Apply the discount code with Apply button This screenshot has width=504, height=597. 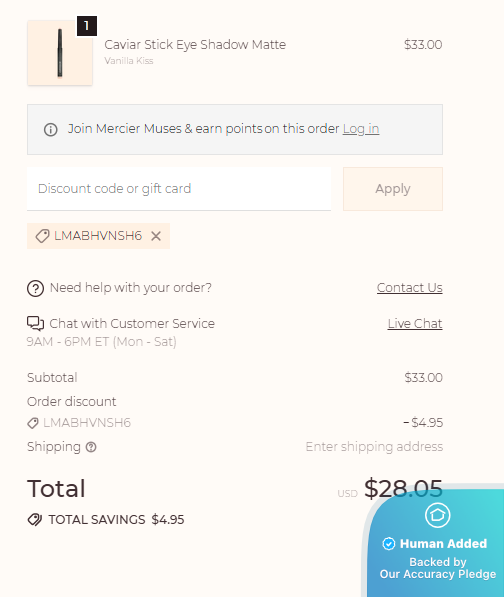click(x=393, y=189)
